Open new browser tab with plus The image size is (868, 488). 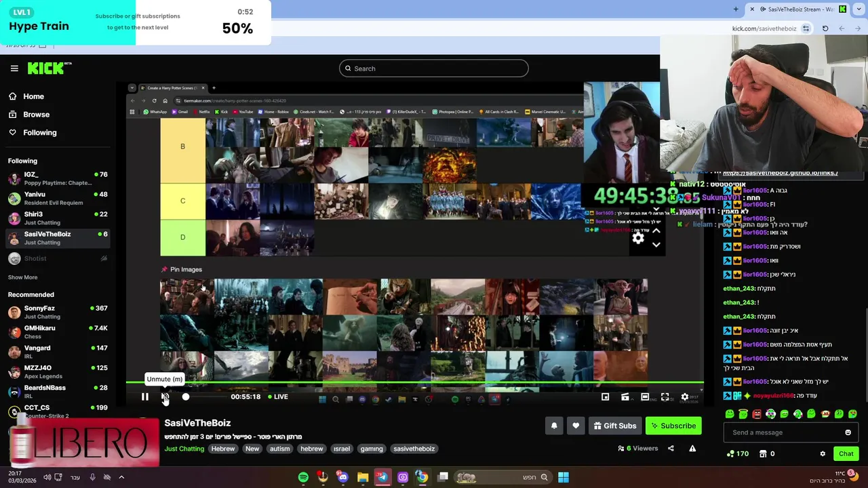[x=736, y=9]
